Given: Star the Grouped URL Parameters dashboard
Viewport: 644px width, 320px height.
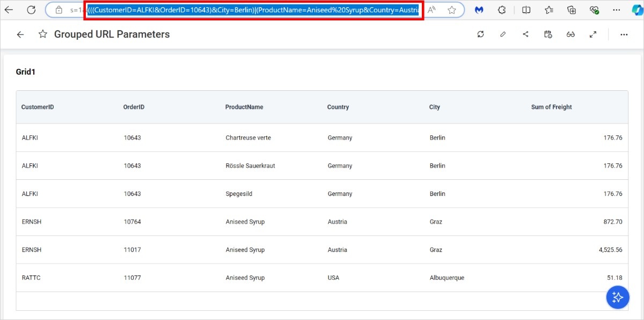Looking at the screenshot, I should [42, 34].
